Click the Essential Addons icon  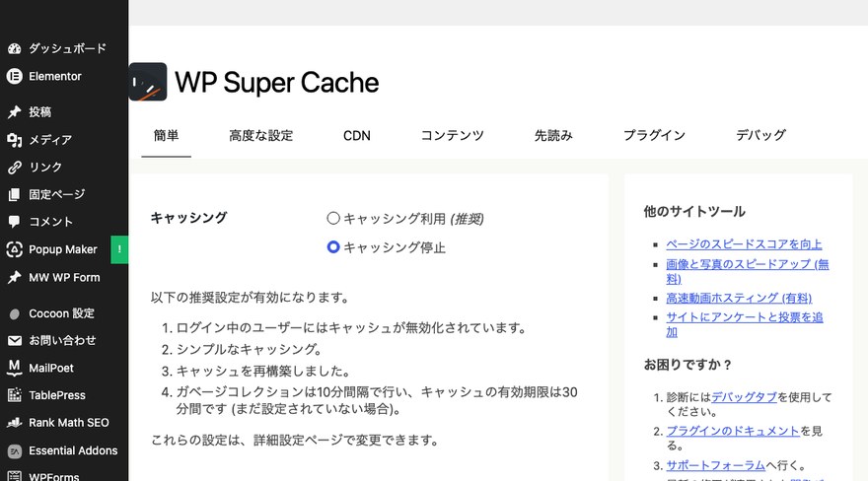coord(15,451)
